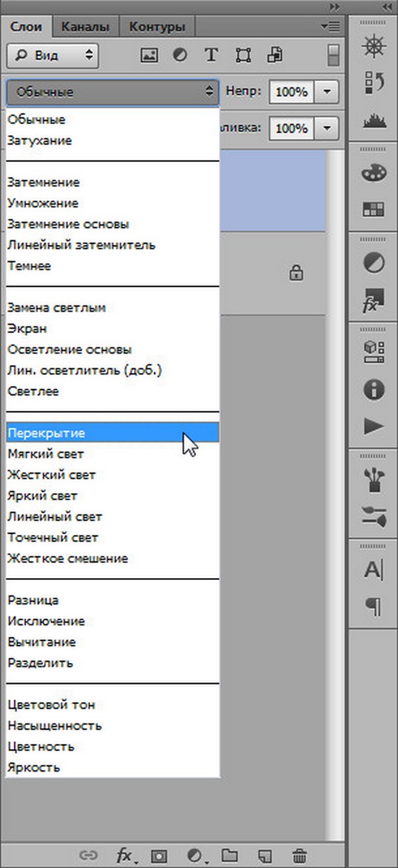Collapse the layers panel double-arrow
The width and height of the screenshot is (398, 868).
[335, 6]
